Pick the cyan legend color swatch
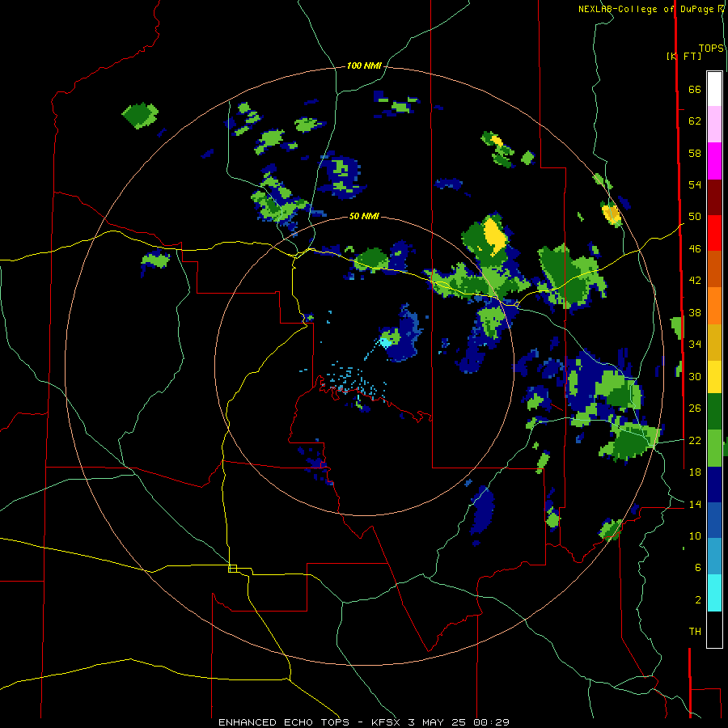 tap(714, 593)
